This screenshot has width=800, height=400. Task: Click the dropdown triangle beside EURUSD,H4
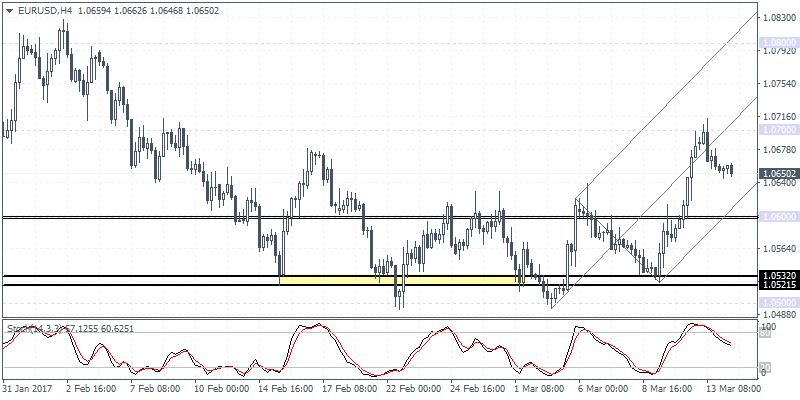(x=8, y=10)
